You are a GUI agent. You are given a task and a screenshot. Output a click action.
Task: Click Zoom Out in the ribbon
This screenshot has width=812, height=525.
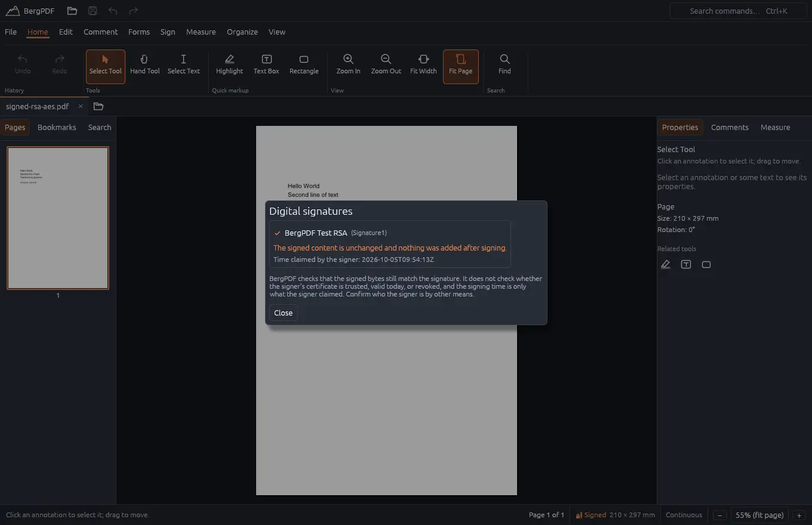point(386,66)
